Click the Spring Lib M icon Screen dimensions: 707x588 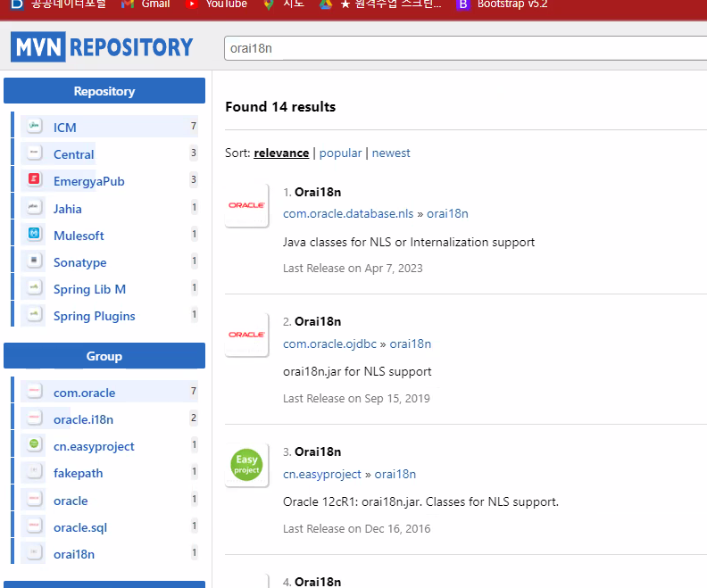(x=34, y=287)
